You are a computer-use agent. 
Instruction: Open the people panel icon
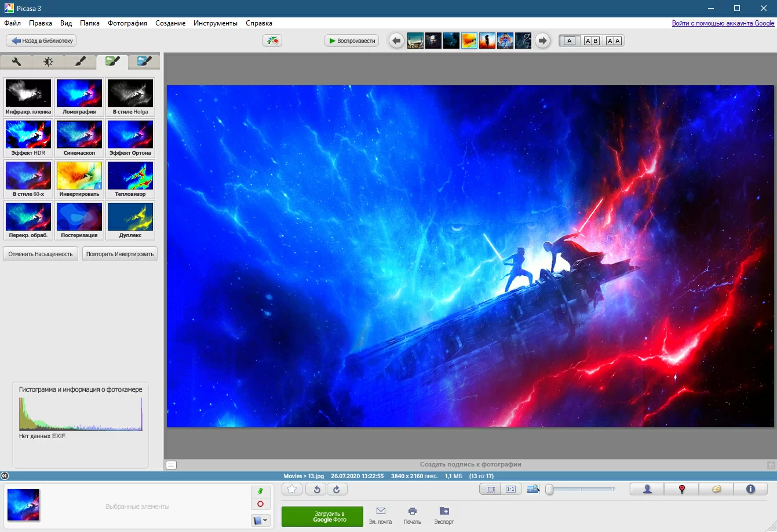(647, 489)
